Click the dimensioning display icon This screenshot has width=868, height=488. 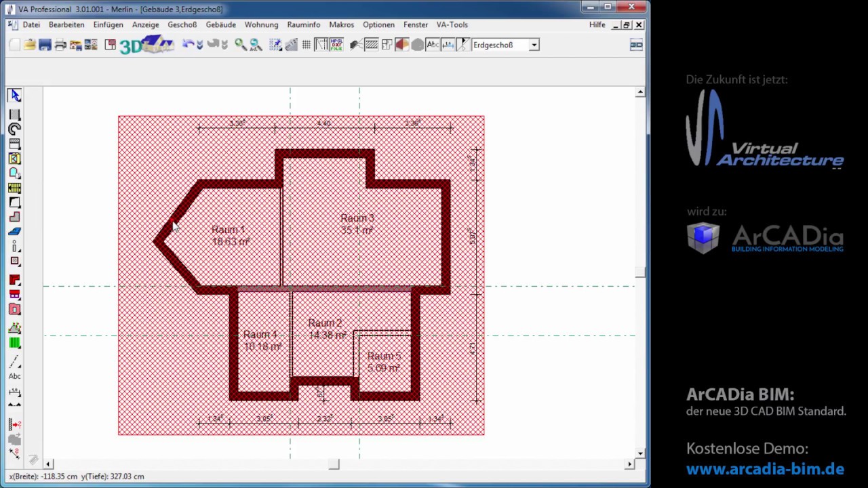(x=448, y=45)
